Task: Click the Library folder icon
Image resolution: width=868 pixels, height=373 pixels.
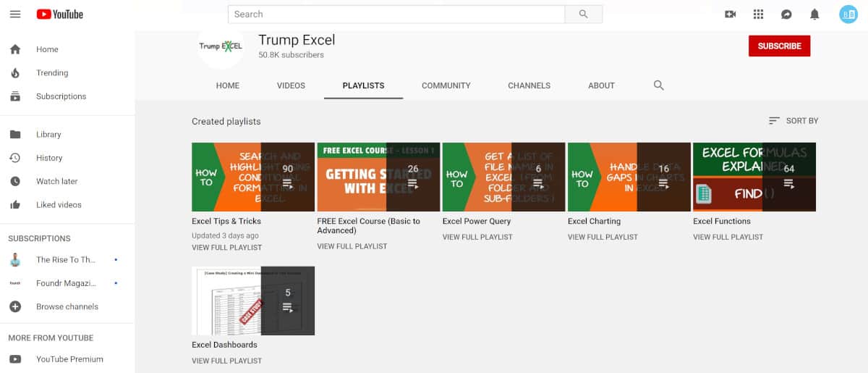Action: pos(15,135)
